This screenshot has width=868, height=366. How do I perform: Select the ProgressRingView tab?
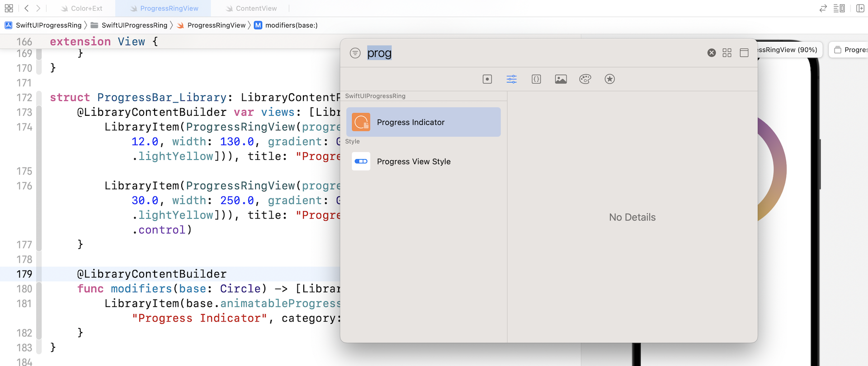pyautogui.click(x=164, y=8)
